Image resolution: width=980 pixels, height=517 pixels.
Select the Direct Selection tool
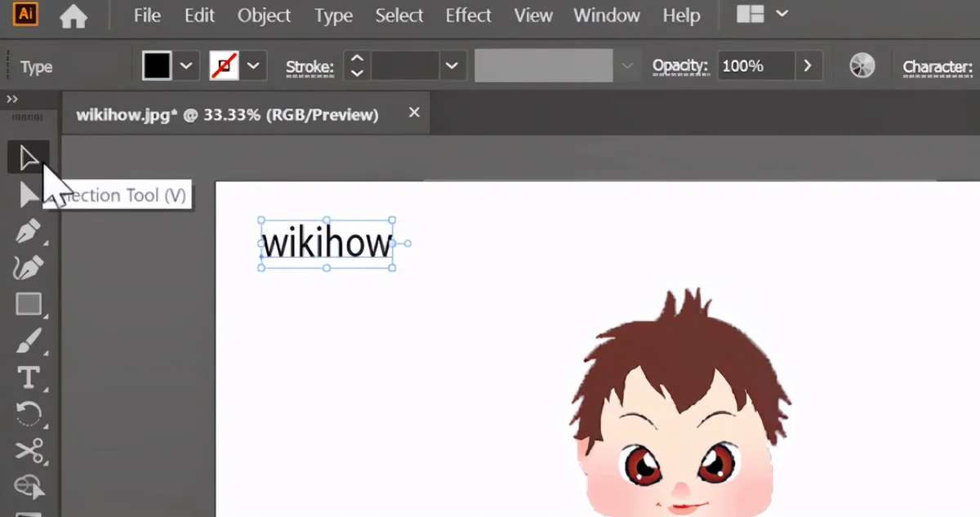[x=29, y=194]
